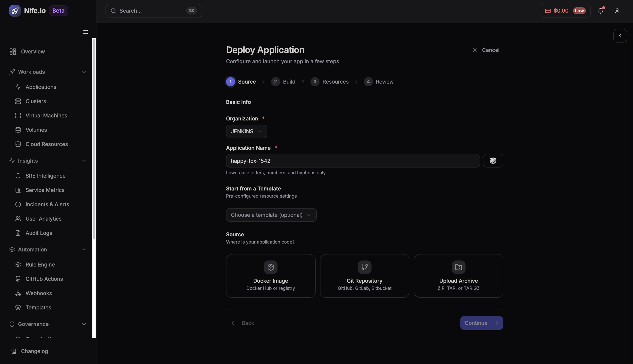The height and width of the screenshot is (364, 633).
Task: Select Docker Image as source
Action: pos(271,276)
